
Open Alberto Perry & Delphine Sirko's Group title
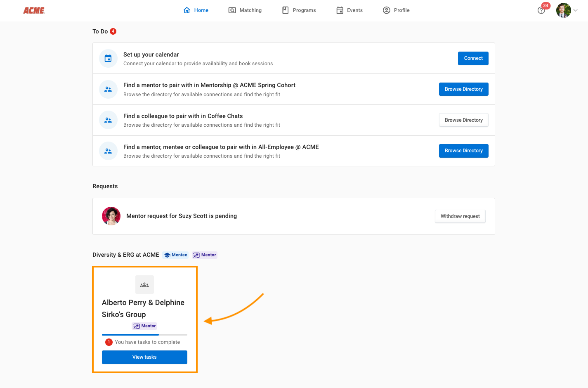(143, 308)
